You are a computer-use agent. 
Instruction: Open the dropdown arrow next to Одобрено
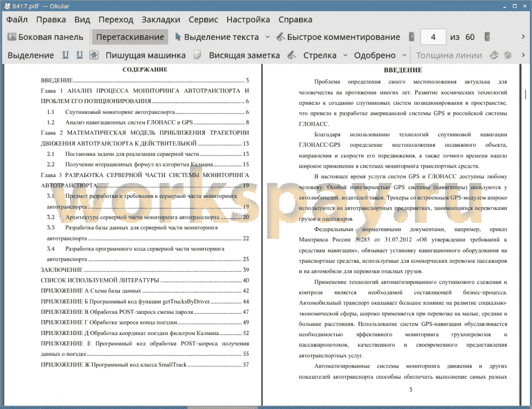pos(404,55)
